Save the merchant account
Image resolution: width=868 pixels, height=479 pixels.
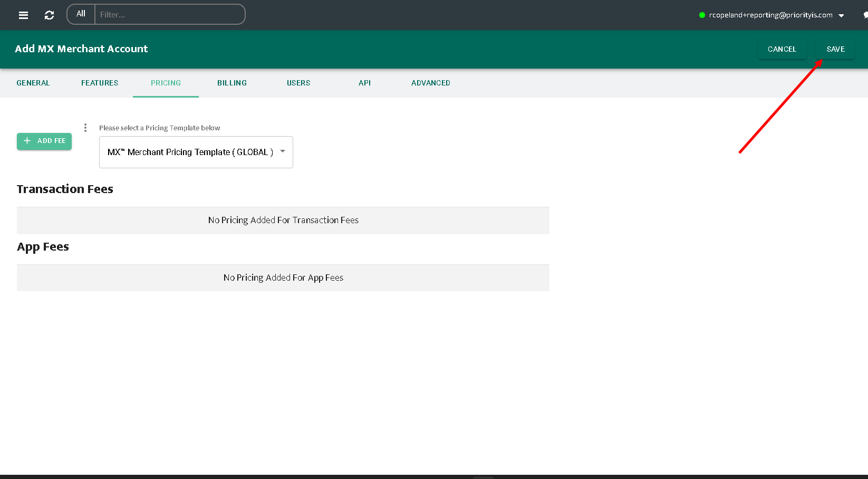835,49
